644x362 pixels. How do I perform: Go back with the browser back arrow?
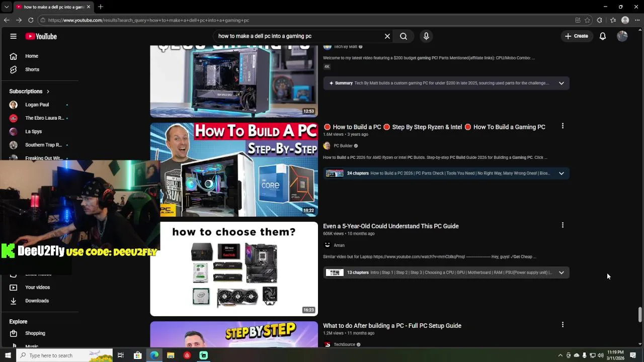(7, 20)
